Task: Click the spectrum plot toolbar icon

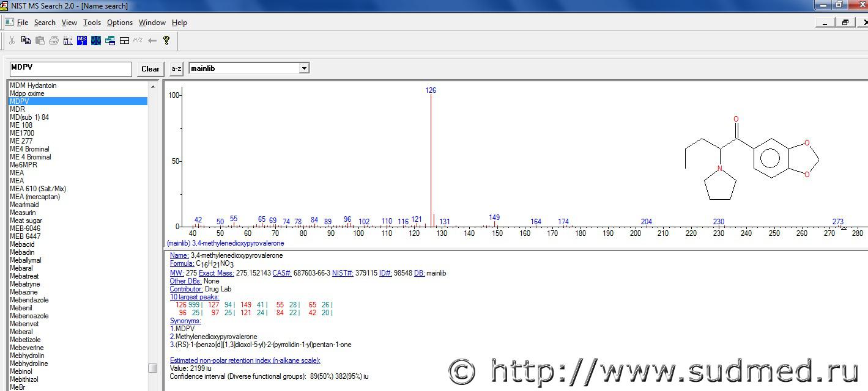Action: [68, 40]
